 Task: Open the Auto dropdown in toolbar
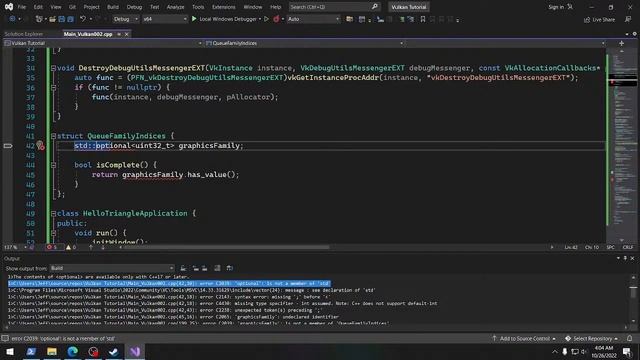(x=313, y=19)
